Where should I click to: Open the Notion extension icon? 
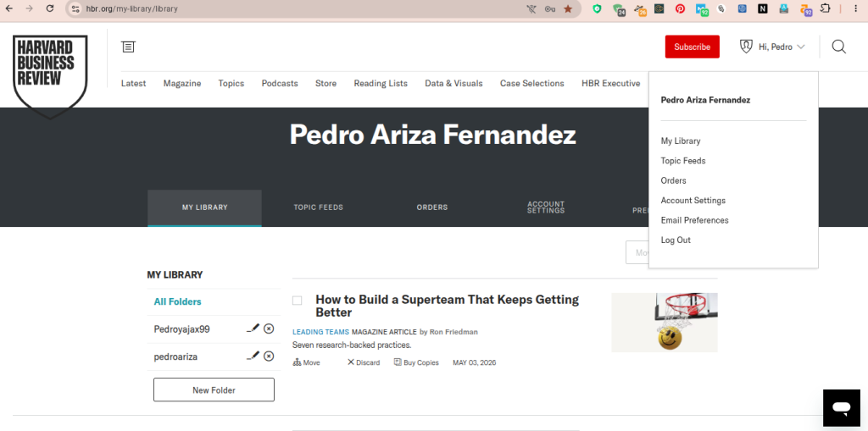click(x=763, y=8)
